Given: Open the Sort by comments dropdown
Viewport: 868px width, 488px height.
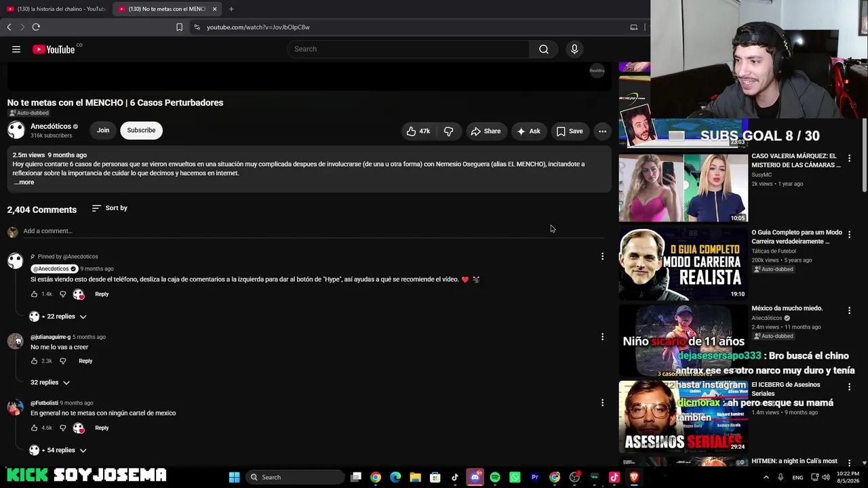Looking at the screenshot, I should pyautogui.click(x=110, y=208).
